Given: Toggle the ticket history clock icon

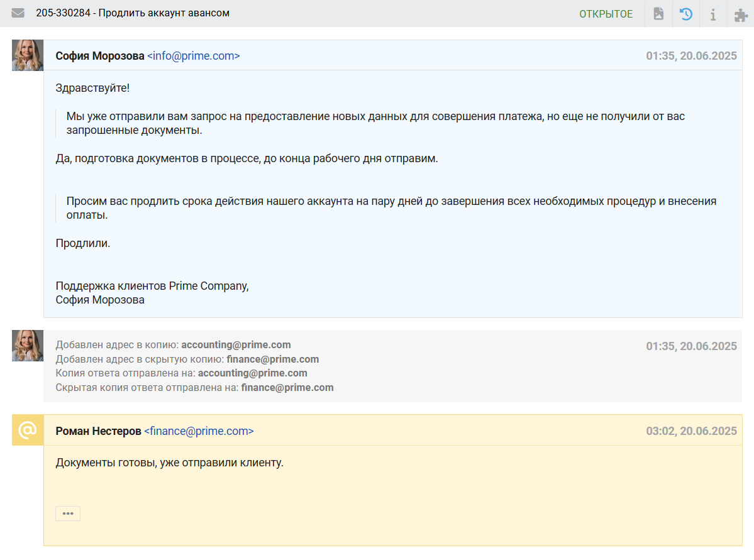Looking at the screenshot, I should point(686,14).
